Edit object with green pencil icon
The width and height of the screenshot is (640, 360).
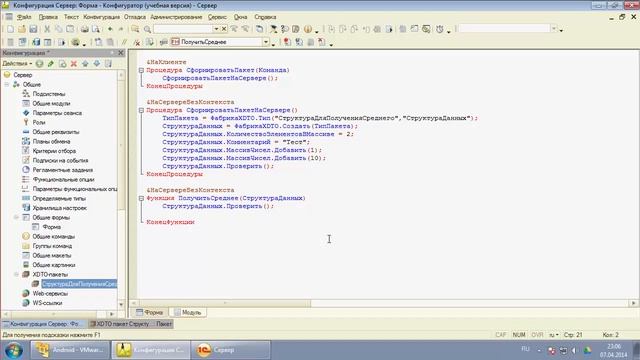pos(51,64)
